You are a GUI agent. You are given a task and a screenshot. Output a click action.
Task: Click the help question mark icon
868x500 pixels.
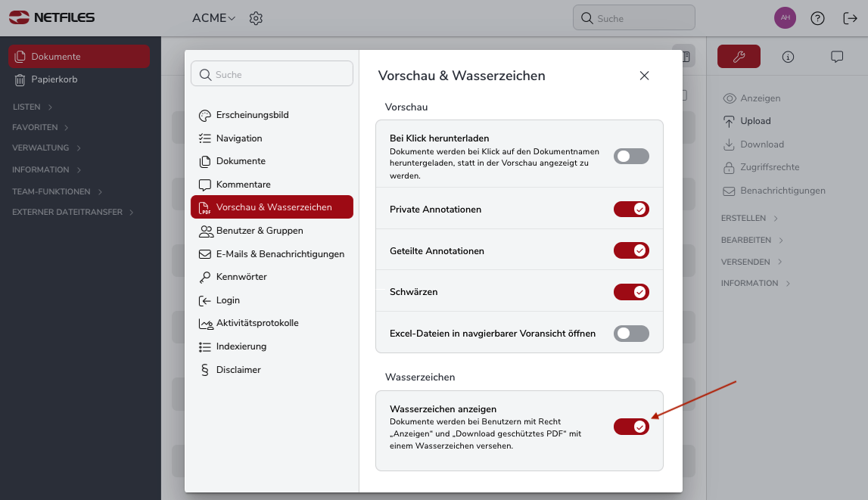click(x=817, y=18)
